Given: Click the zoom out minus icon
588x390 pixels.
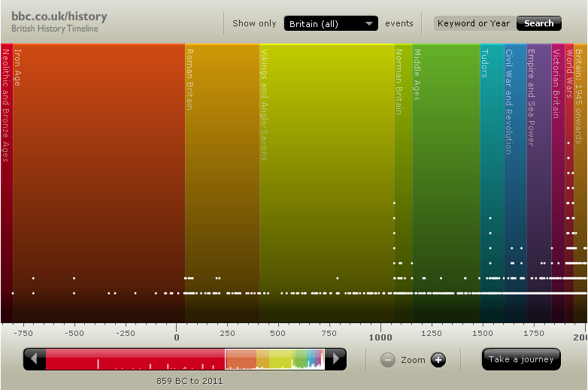Looking at the screenshot, I should click(388, 360).
